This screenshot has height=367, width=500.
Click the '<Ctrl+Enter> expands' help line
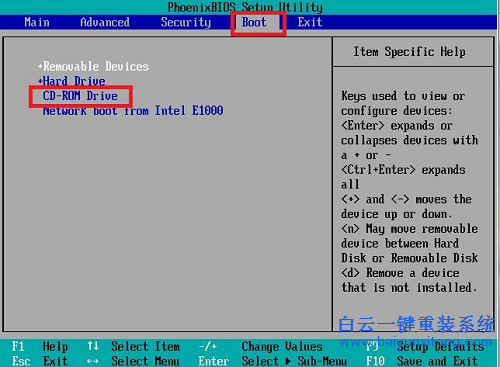pos(403,170)
